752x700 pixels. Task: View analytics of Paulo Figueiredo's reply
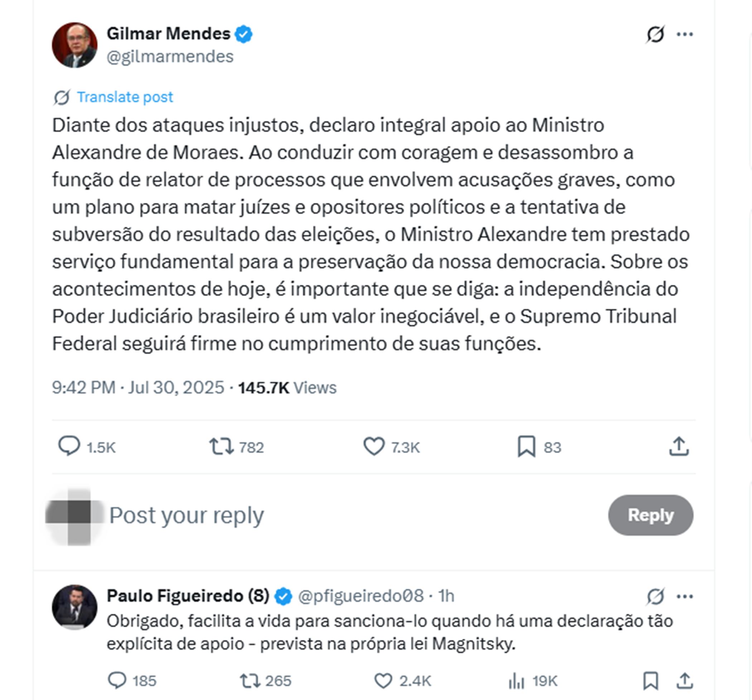click(x=516, y=681)
